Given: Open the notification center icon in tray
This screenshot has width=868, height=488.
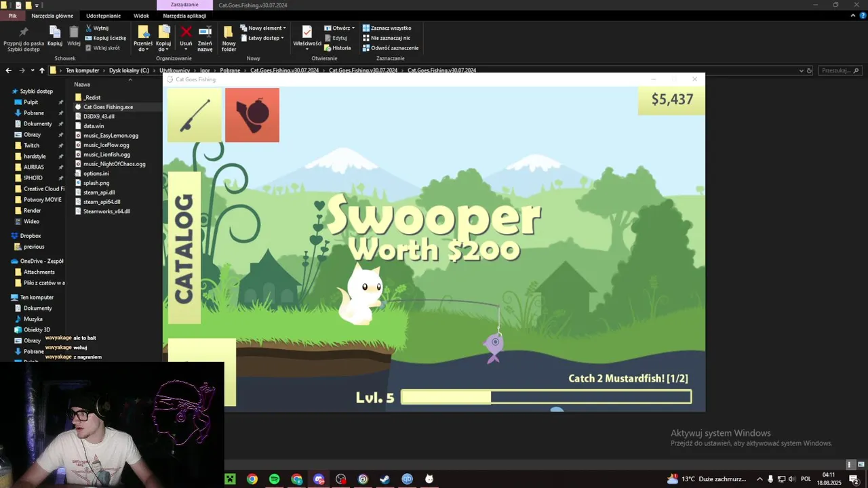Looking at the screenshot, I should pyautogui.click(x=854, y=479).
